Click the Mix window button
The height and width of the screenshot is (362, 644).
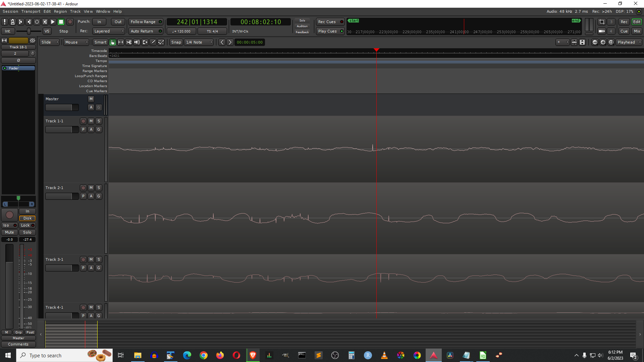[x=637, y=31]
